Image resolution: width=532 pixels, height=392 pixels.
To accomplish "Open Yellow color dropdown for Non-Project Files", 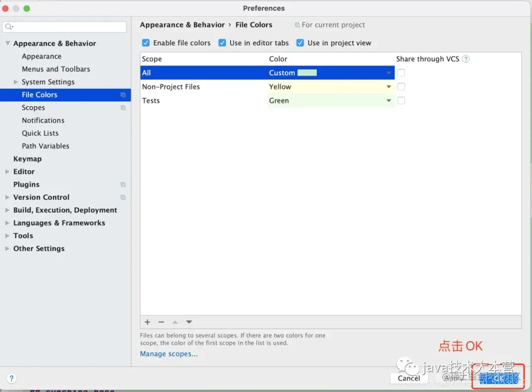I will click(389, 87).
